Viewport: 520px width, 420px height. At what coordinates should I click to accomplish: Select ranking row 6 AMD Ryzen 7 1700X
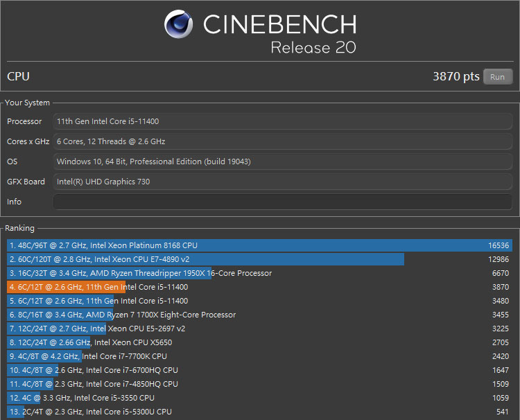tap(260, 315)
